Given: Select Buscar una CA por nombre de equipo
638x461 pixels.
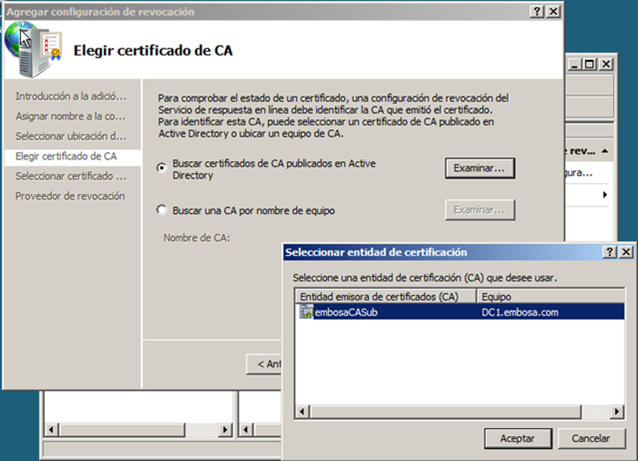Looking at the screenshot, I should (x=162, y=210).
